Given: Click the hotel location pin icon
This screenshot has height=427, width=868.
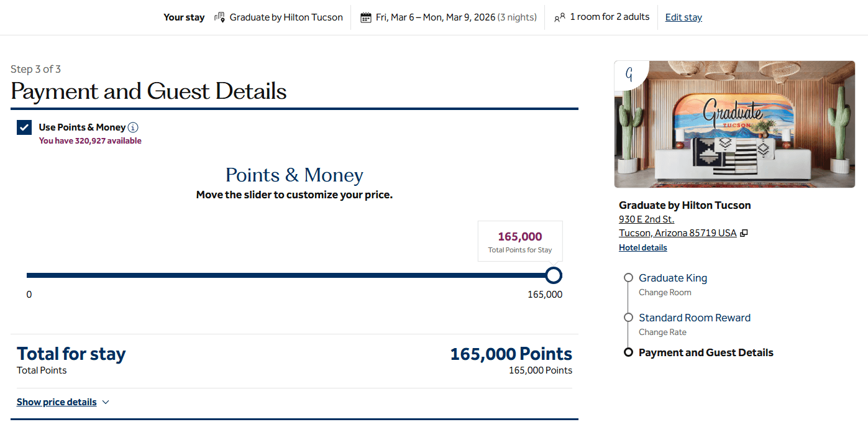Looking at the screenshot, I should coord(219,17).
